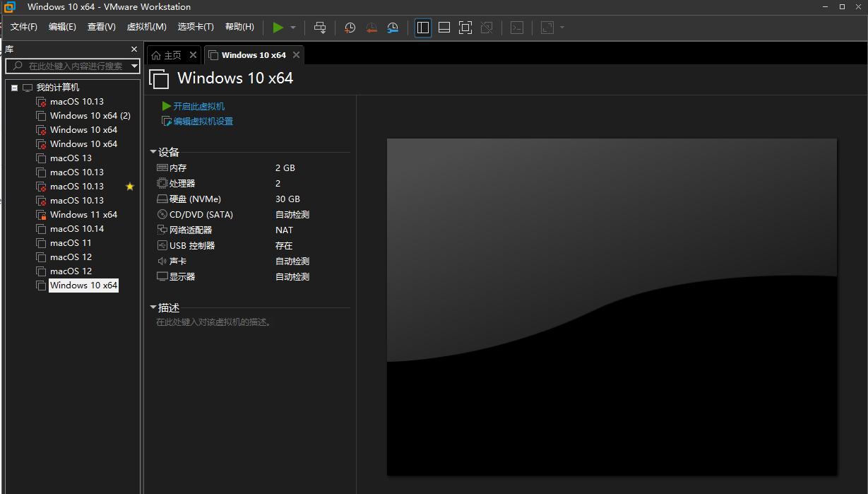
Task: Collapse the 描述 section
Action: 153,308
